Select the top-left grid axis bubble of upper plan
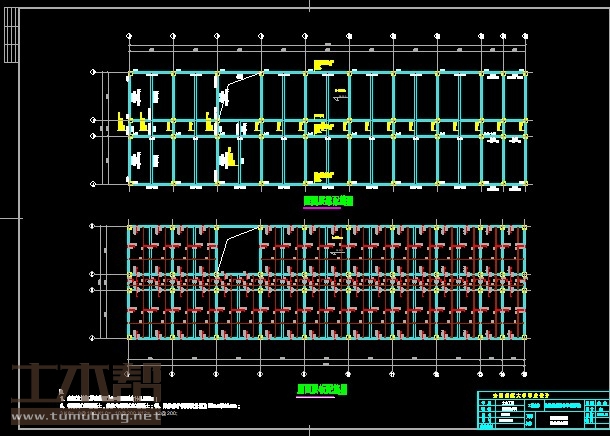This screenshot has width=610, height=436. (129, 36)
